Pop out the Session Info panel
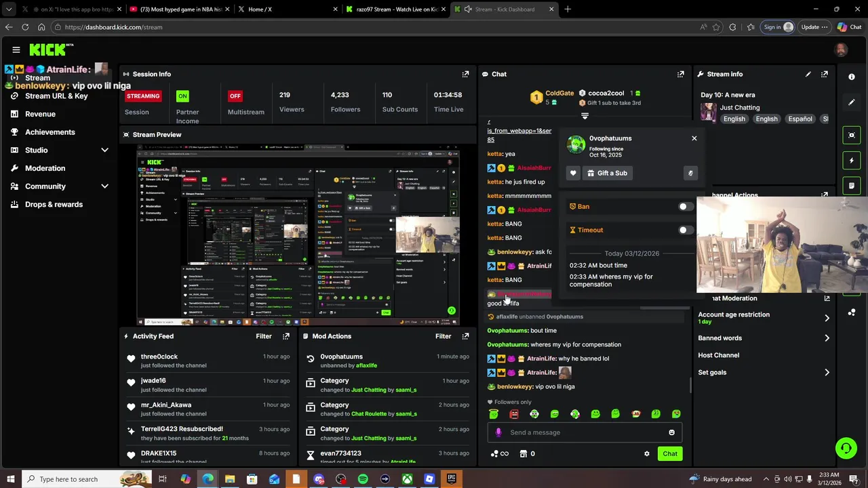 pos(465,74)
